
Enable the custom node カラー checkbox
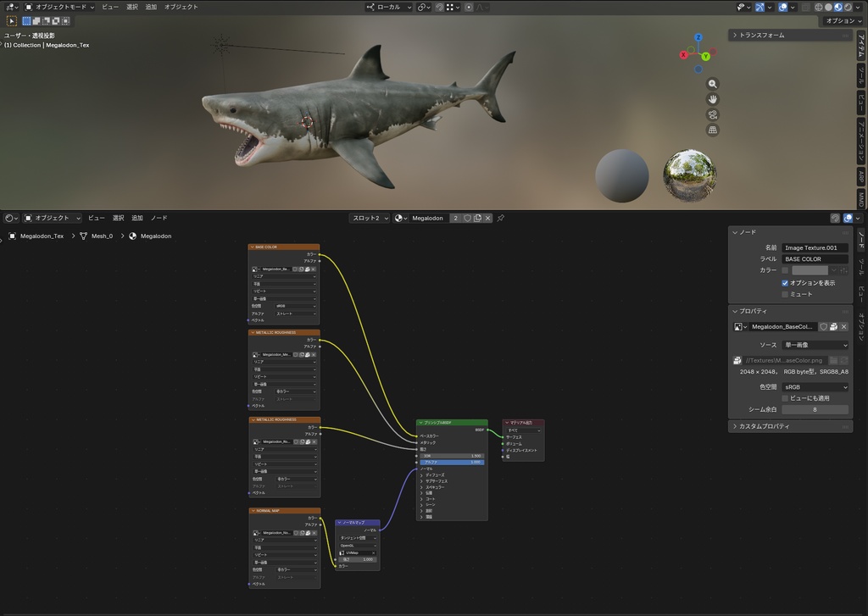point(785,270)
